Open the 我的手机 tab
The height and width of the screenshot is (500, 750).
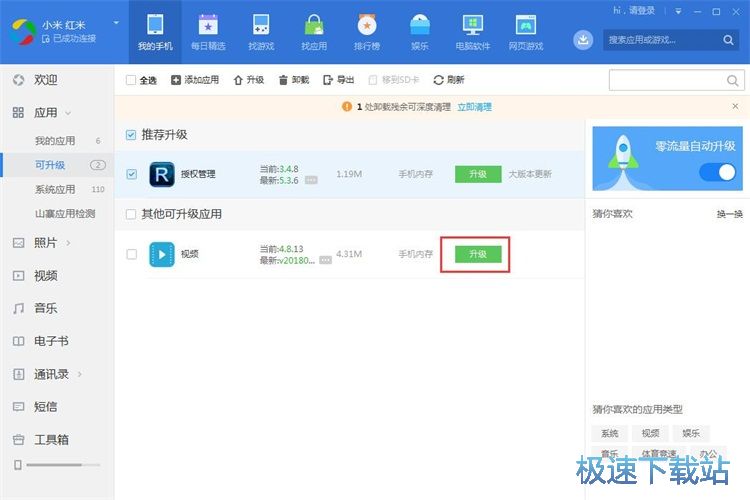coord(155,32)
